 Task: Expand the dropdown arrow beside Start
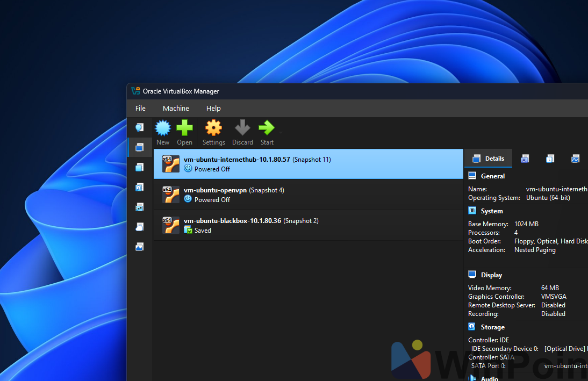(x=281, y=132)
